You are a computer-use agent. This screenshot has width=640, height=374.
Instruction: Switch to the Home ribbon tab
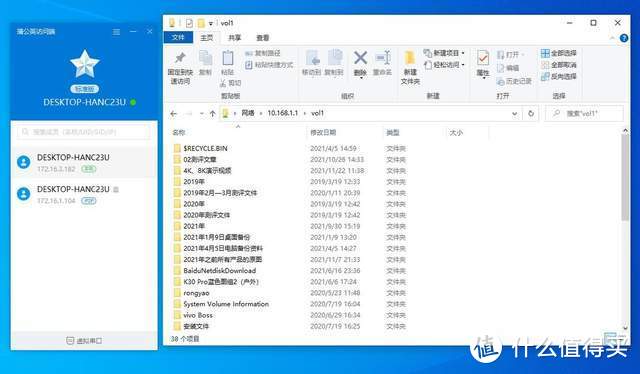207,38
